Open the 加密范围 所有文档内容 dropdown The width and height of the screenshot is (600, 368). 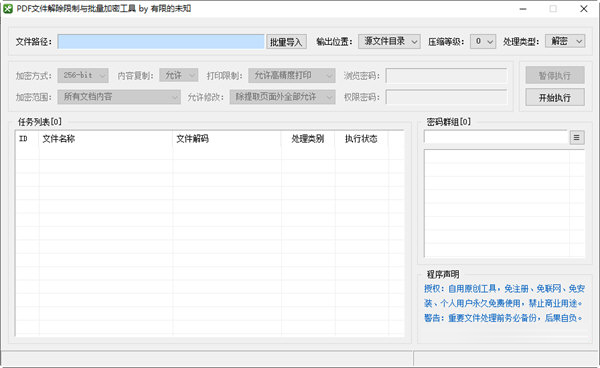(119, 97)
